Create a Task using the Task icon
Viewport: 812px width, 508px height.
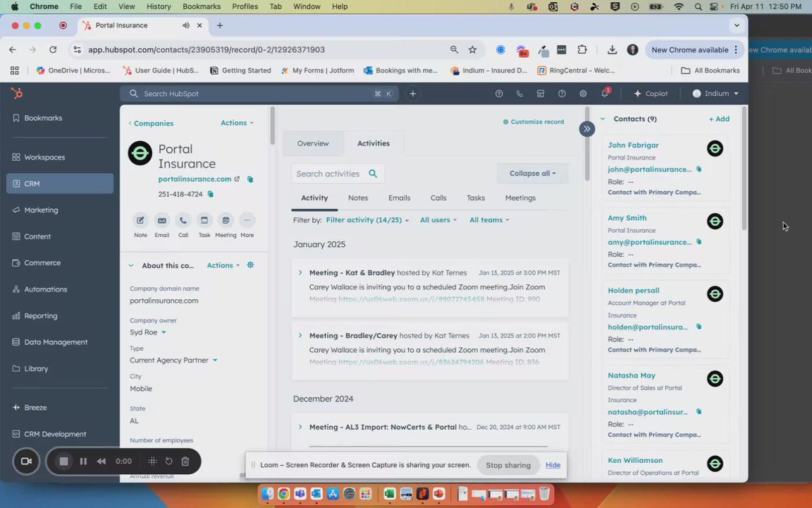[x=204, y=220]
